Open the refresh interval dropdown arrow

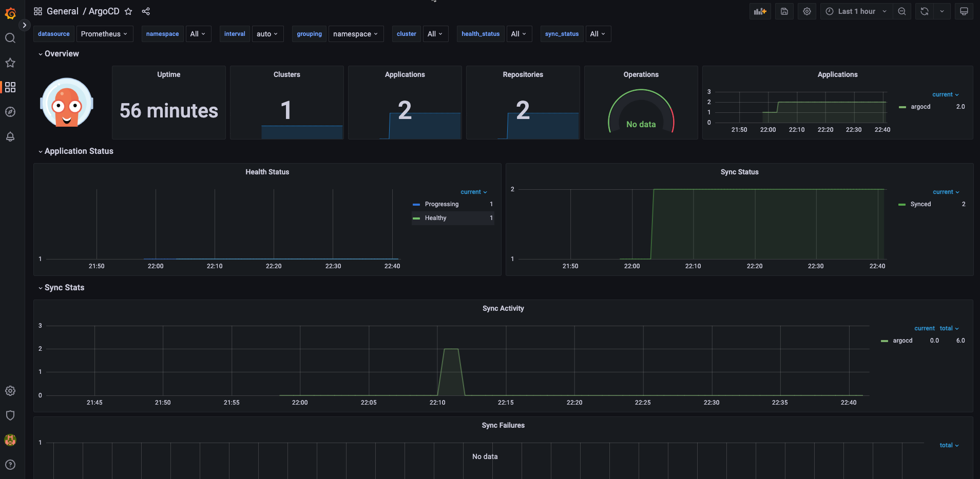coord(942,11)
